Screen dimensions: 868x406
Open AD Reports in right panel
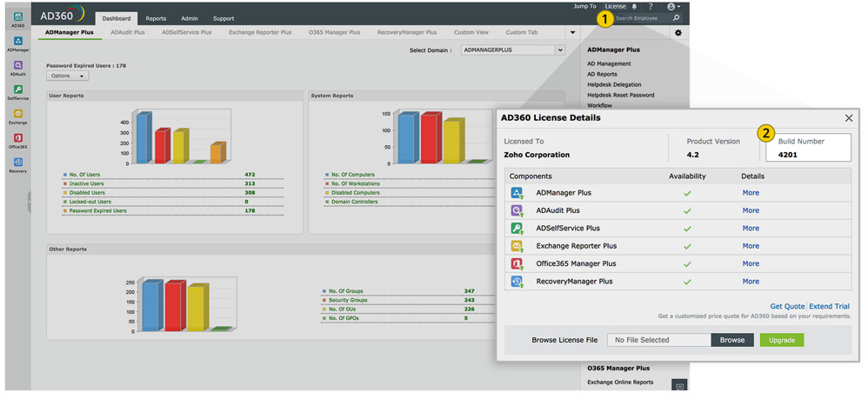(x=602, y=74)
